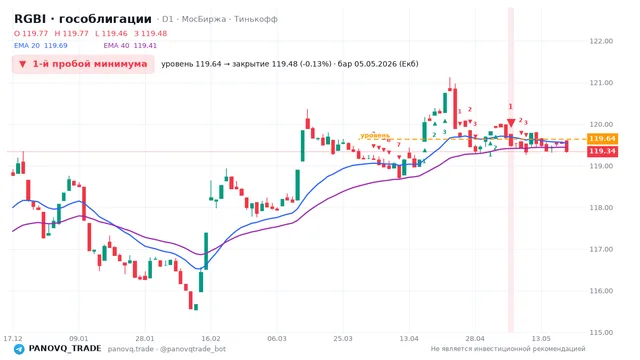The height and width of the screenshot is (360, 640).
Task: Select the red 119.34 current price tag
Action: [x=602, y=151]
